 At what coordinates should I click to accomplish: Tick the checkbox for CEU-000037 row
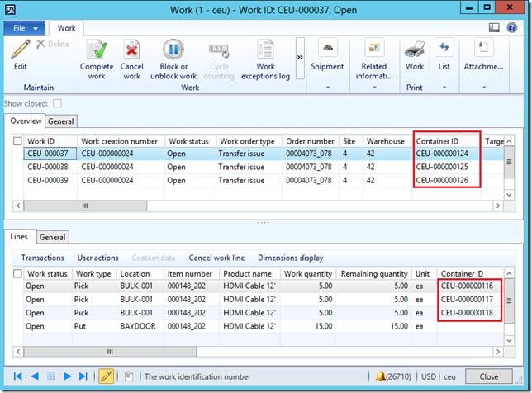coord(18,154)
